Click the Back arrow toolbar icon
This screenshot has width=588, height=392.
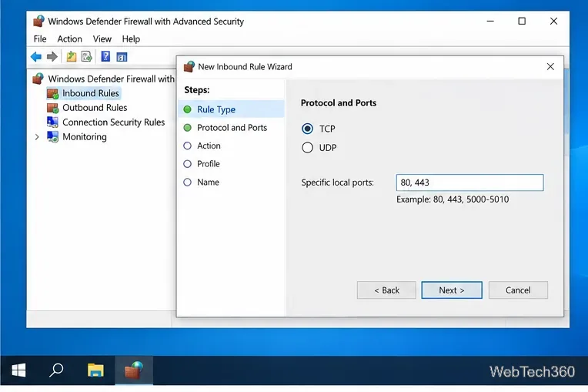click(36, 57)
